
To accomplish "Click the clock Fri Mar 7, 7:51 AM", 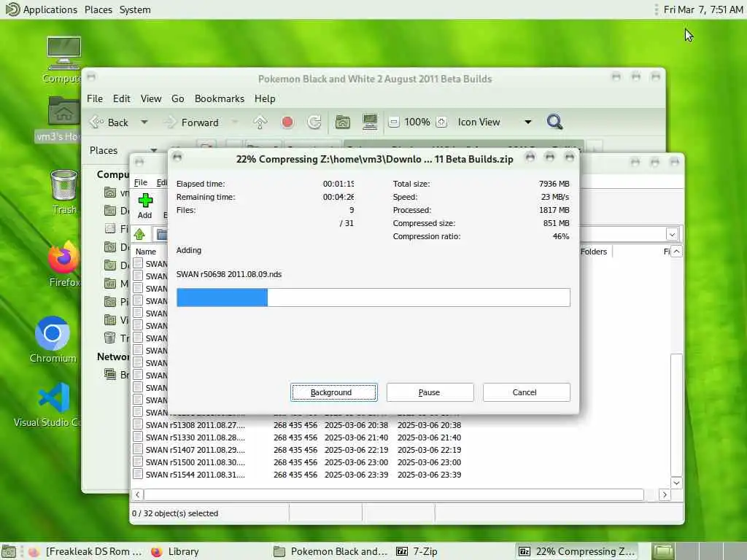I will [703, 9].
